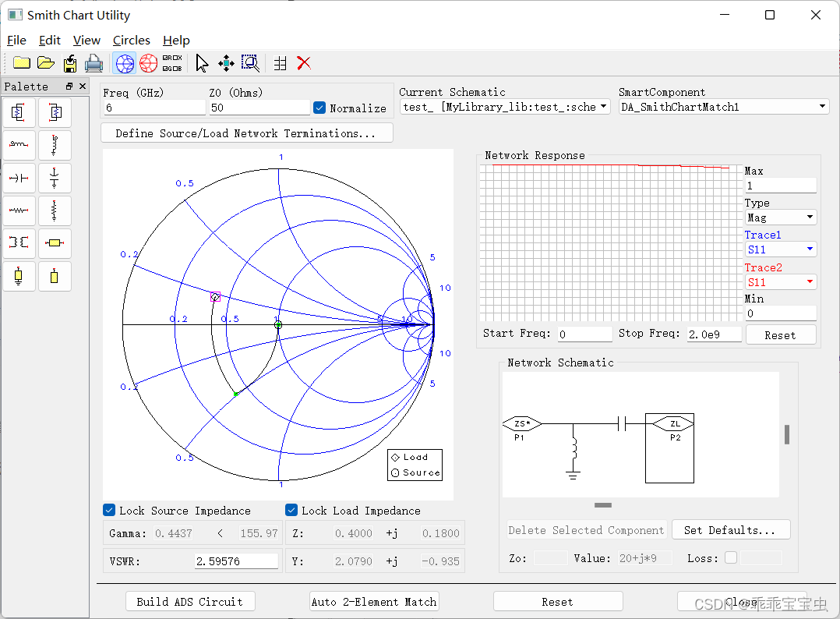Open the Type Mag dropdown

781,217
